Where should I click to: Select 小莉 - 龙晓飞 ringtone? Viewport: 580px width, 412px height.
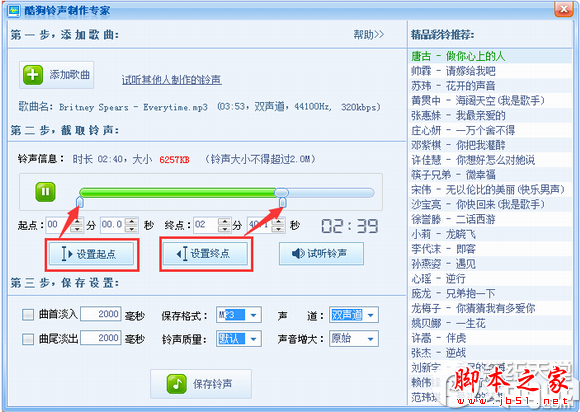point(490,234)
